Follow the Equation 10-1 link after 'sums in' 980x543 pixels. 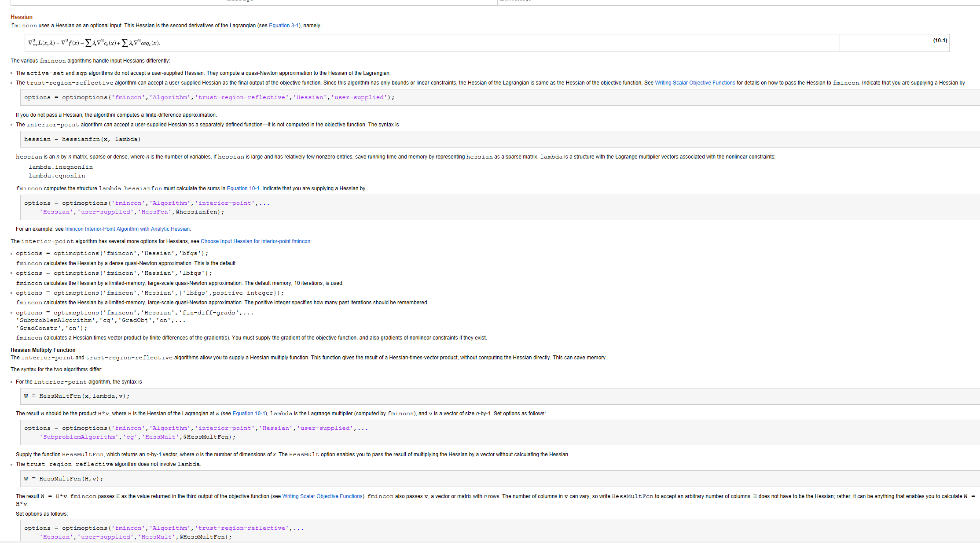point(243,188)
